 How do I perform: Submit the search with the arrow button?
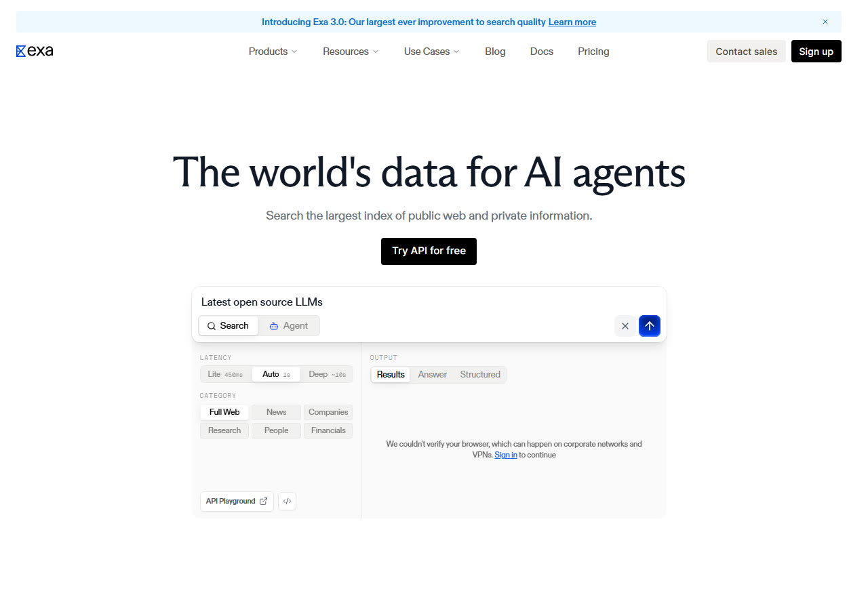coord(650,326)
